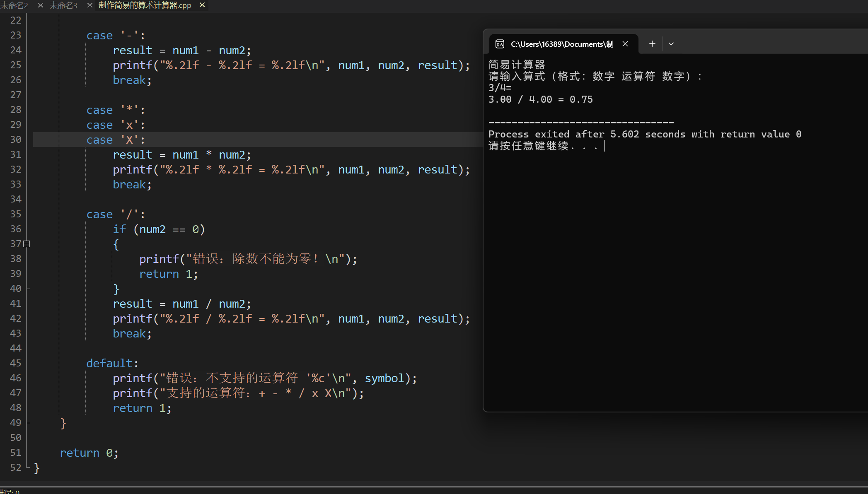Click the case '/' line in editor
This screenshot has height=494, width=868.
[116, 214]
